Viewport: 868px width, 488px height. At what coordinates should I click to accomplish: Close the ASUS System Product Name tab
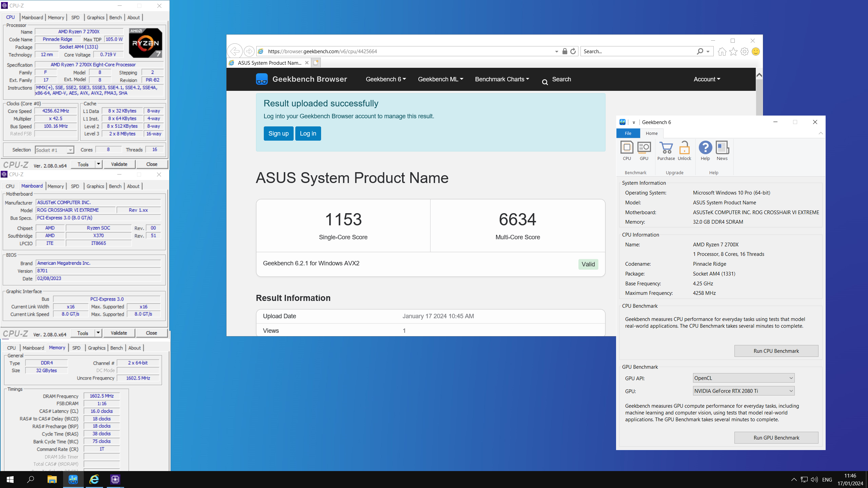click(307, 63)
